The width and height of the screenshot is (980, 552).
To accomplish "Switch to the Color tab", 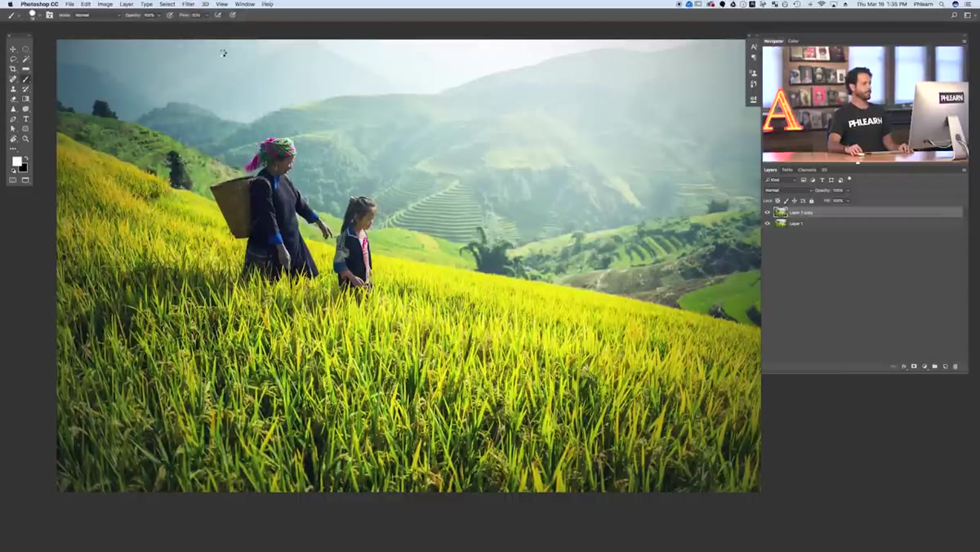I will (x=793, y=41).
